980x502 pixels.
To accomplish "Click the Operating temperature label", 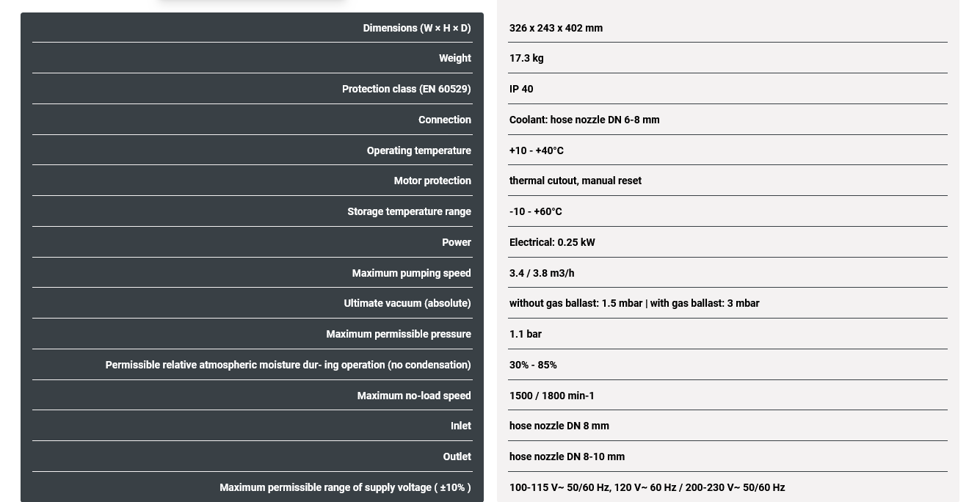I will click(418, 150).
